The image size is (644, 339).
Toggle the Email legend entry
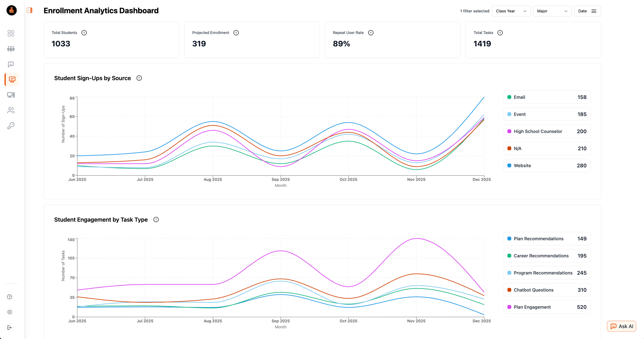[x=546, y=97]
